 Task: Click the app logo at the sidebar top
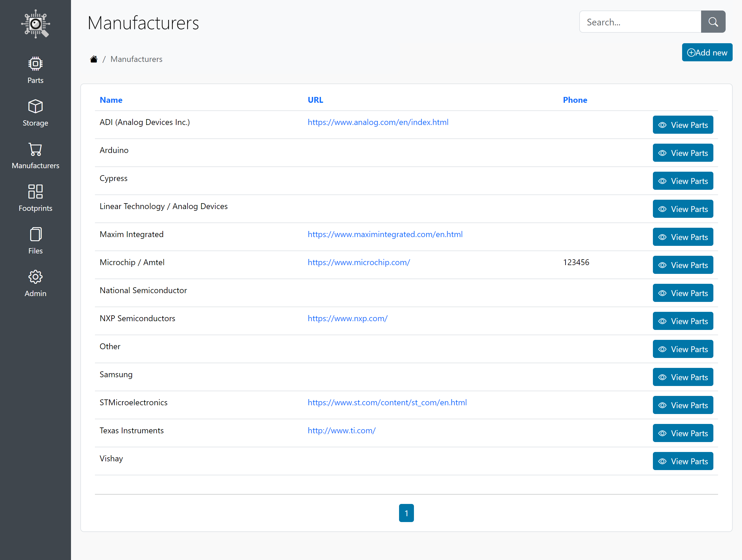(x=35, y=24)
